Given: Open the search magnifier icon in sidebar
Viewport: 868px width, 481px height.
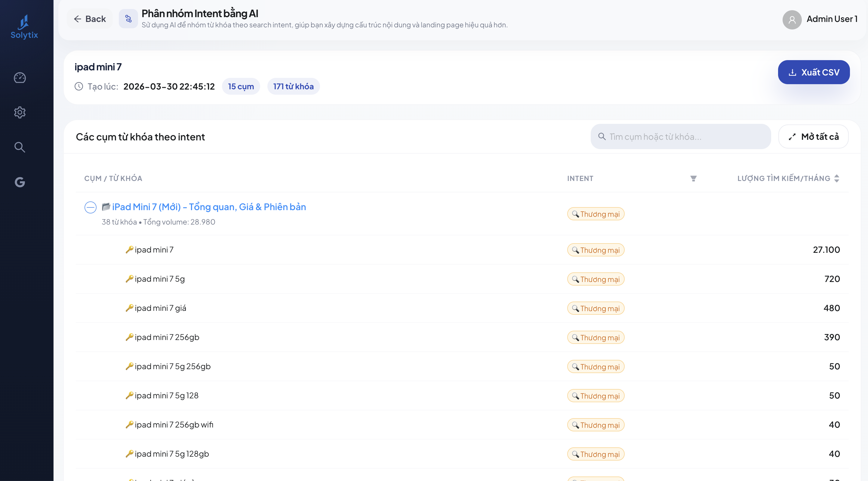Looking at the screenshot, I should point(20,147).
